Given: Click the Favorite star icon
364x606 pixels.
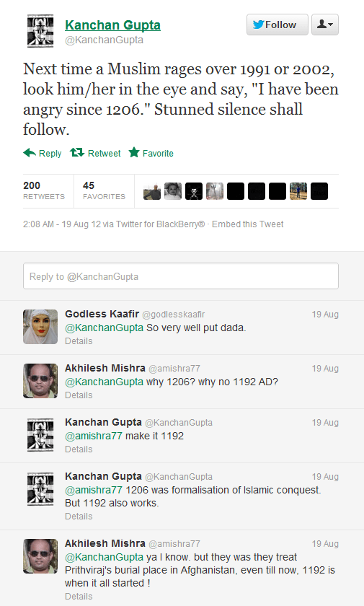Looking at the screenshot, I should click(x=134, y=153).
